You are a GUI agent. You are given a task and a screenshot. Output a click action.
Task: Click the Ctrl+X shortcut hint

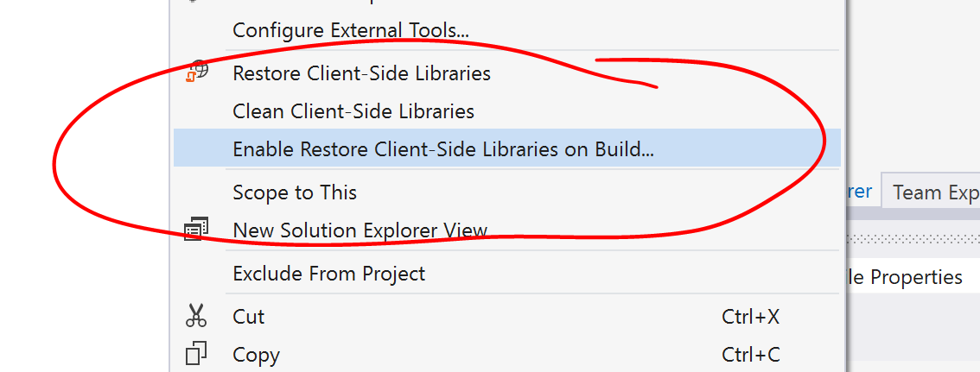coord(750,317)
